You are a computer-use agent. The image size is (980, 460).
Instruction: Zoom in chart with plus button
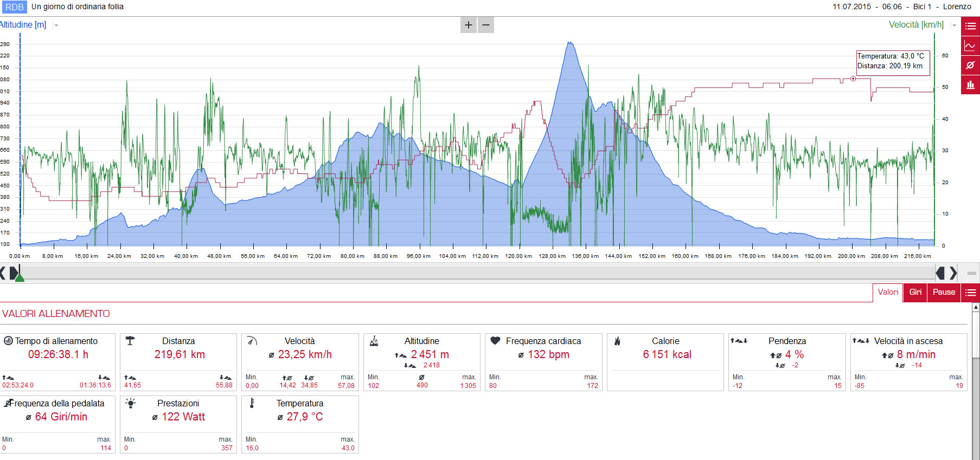pyautogui.click(x=469, y=25)
